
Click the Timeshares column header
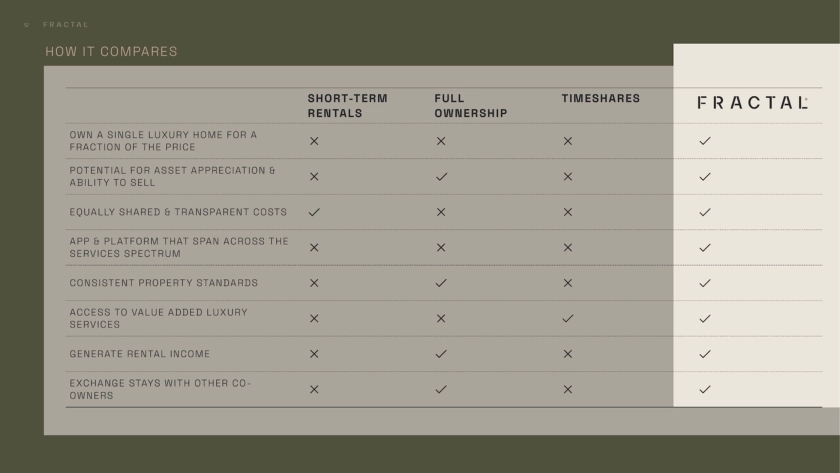pos(600,99)
